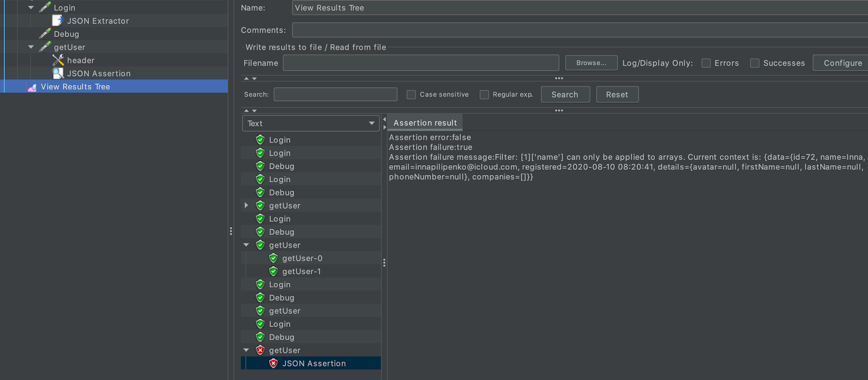Click the Filename input field

coord(421,63)
